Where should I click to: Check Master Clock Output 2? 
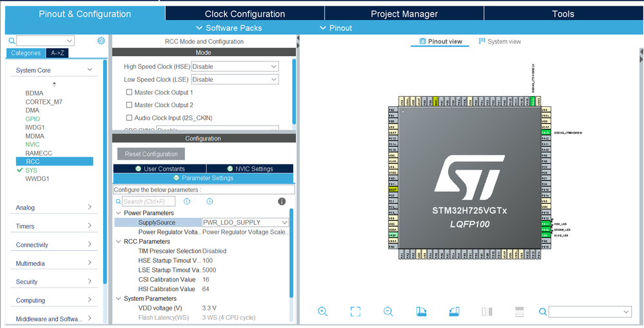pyautogui.click(x=130, y=105)
